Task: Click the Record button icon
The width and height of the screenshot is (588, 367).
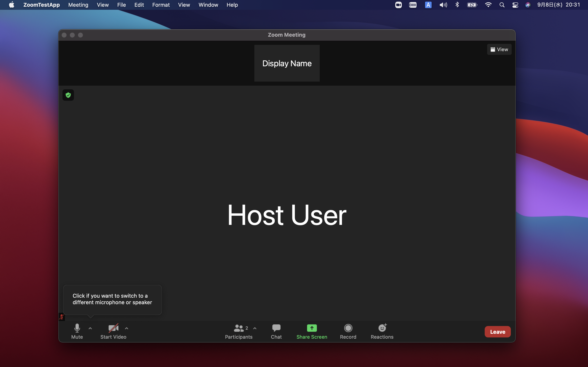Action: pyautogui.click(x=348, y=328)
